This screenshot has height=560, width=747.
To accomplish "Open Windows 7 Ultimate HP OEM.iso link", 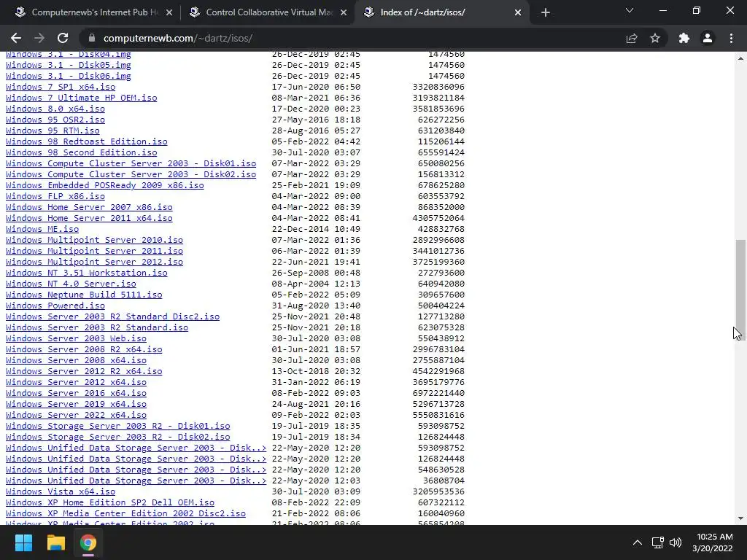I will [x=82, y=98].
